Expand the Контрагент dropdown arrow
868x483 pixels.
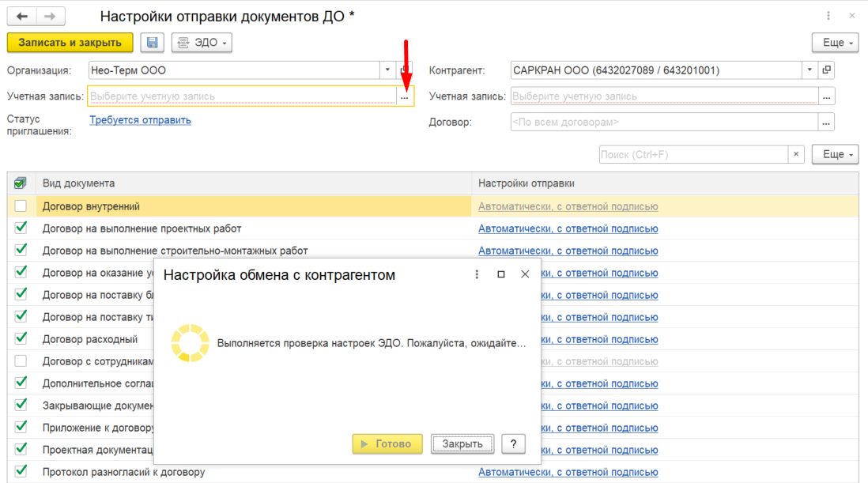click(810, 70)
